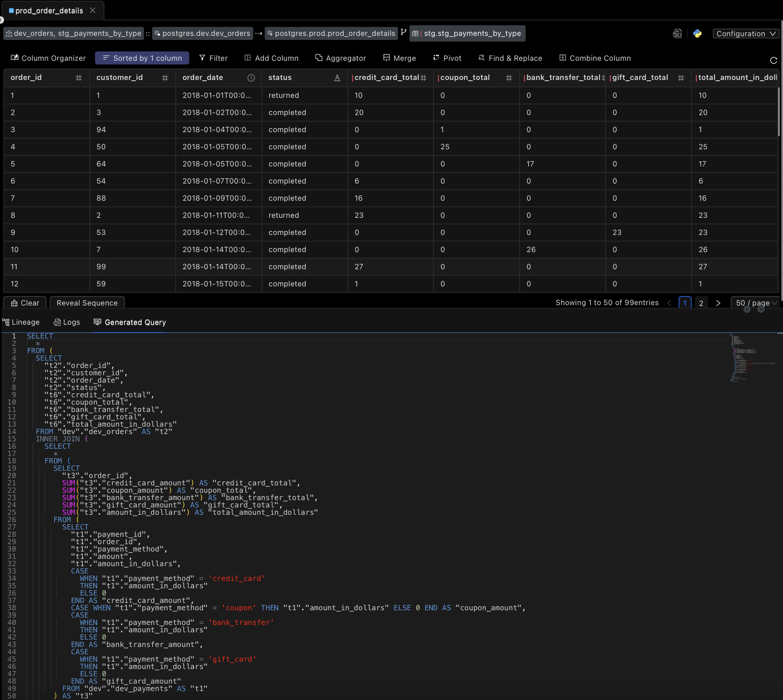The width and height of the screenshot is (783, 700).
Task: Open Combine Column tool
Action: click(595, 58)
